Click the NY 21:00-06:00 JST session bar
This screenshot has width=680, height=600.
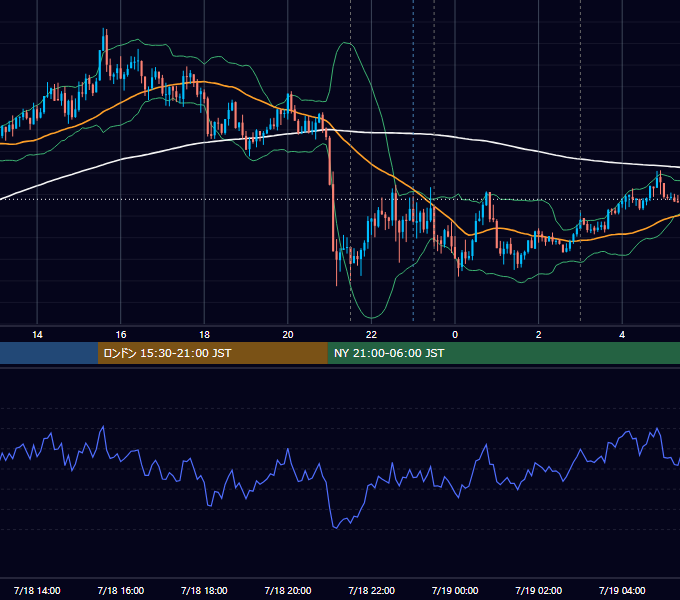tap(503, 353)
